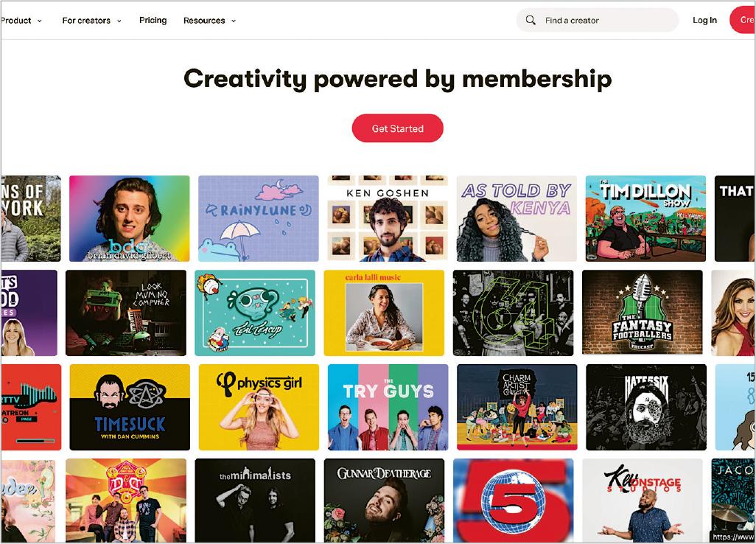Select the Ken Goshen thumbnail

tap(388, 218)
